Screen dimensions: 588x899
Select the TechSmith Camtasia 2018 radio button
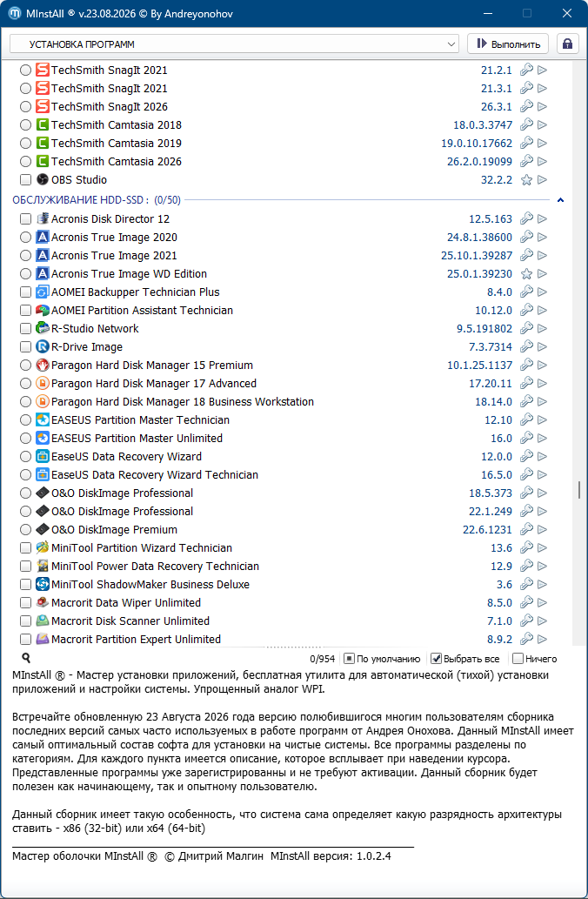coord(25,125)
